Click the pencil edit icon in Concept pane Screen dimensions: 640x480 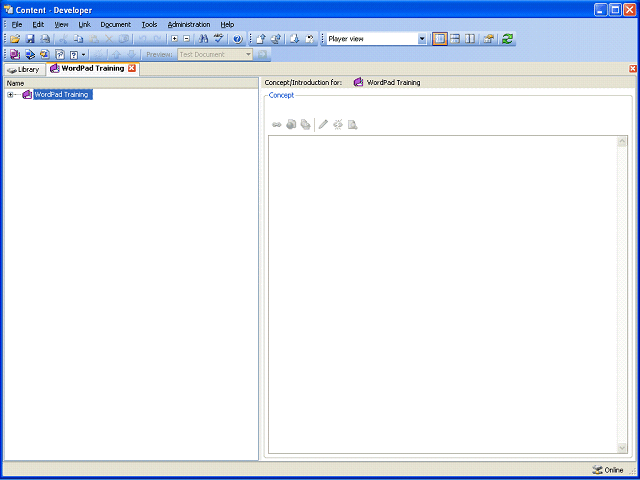(x=323, y=124)
